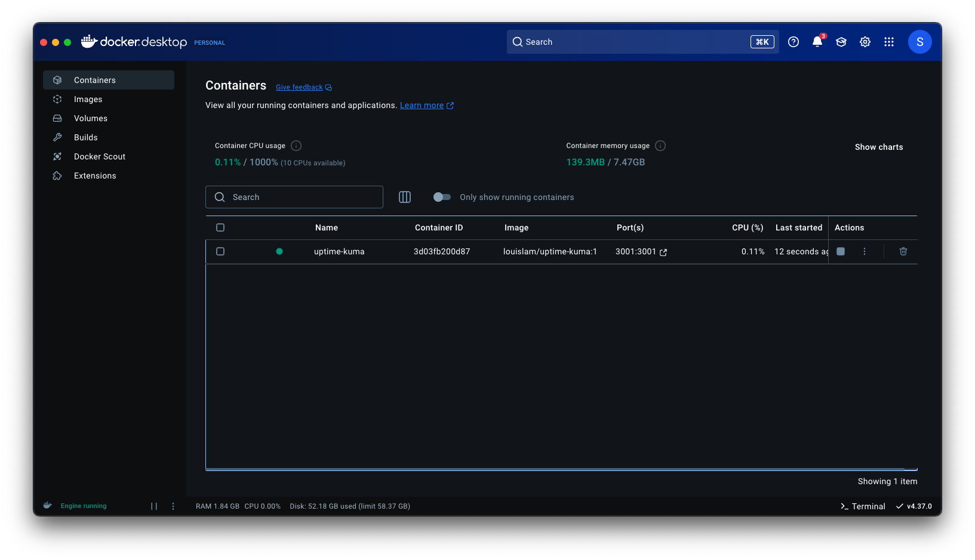The width and height of the screenshot is (975, 560).
Task: Stop the uptime-kuma container
Action: click(841, 251)
